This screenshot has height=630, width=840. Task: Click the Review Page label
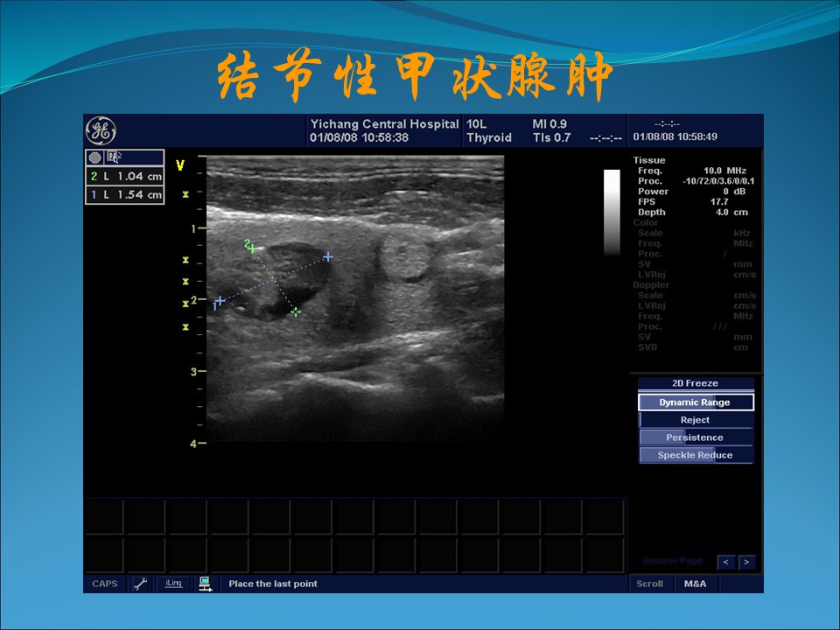point(673,561)
